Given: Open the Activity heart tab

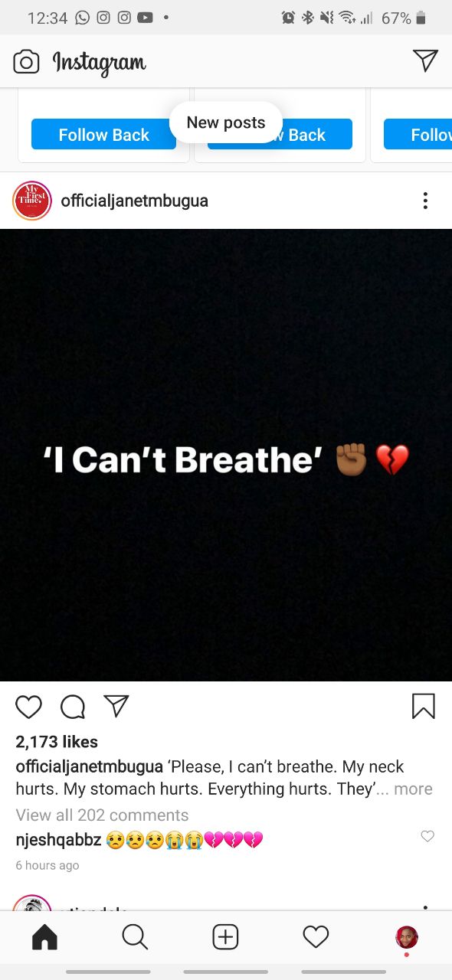Looking at the screenshot, I should 316,937.
